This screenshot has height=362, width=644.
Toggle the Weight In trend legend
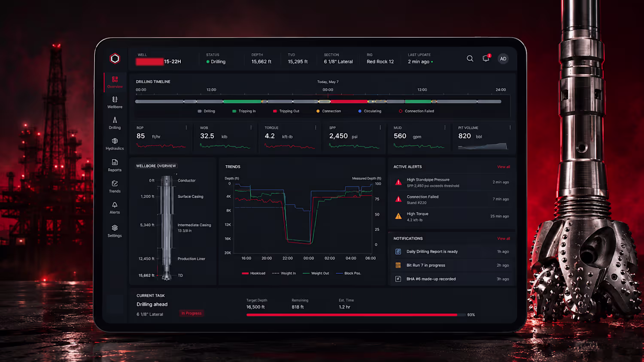284,273
